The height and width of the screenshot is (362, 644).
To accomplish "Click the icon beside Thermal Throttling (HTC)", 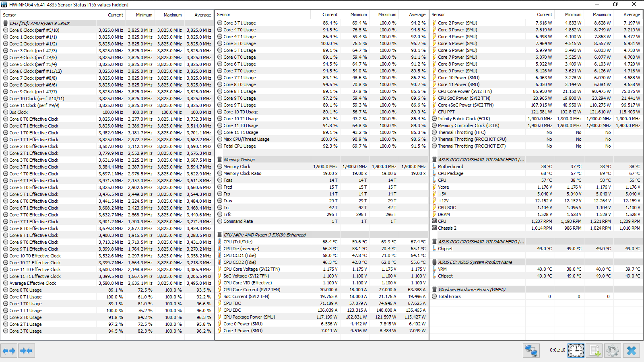I will tap(434, 132).
